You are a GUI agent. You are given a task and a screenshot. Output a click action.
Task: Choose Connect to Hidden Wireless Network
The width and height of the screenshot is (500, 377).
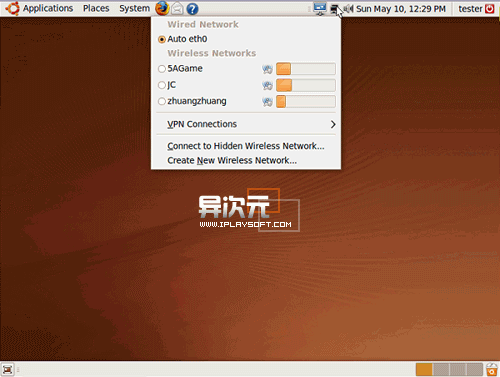246,146
